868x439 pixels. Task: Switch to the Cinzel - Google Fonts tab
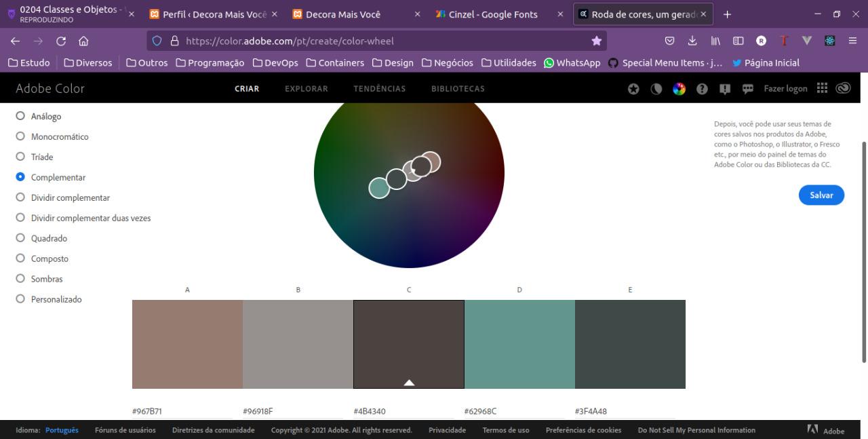coord(493,14)
